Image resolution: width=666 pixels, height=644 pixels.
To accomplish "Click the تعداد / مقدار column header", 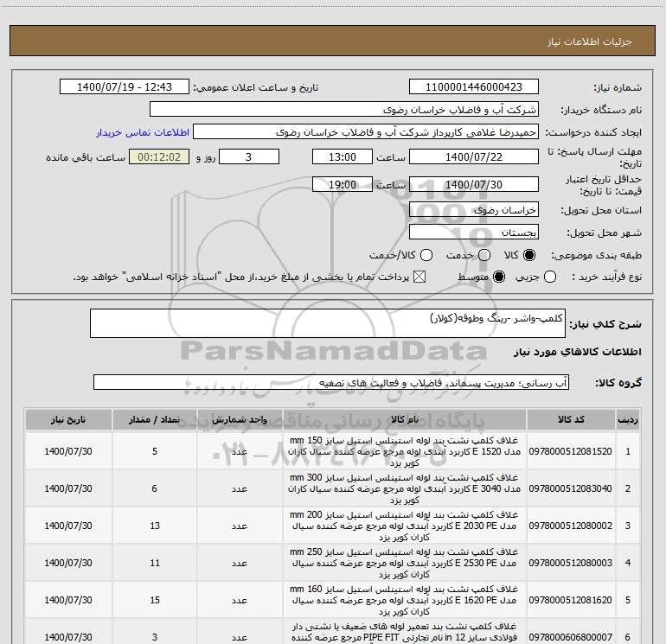I will tap(155, 420).
